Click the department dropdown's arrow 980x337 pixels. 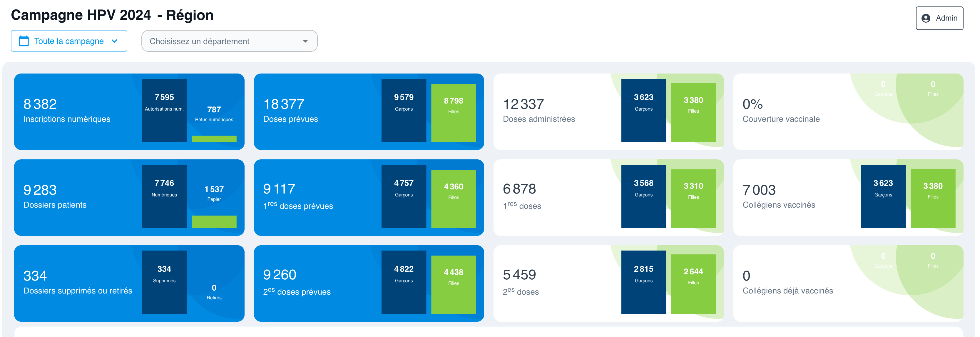pyautogui.click(x=305, y=41)
